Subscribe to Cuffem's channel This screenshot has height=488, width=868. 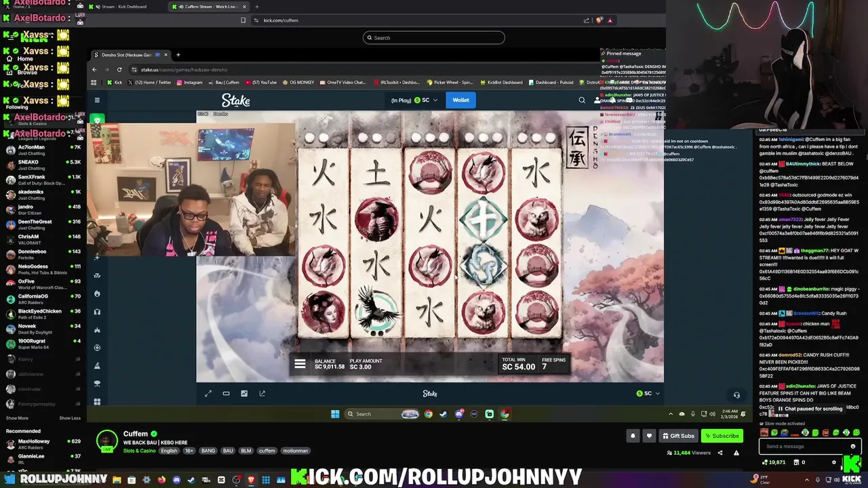tap(722, 436)
